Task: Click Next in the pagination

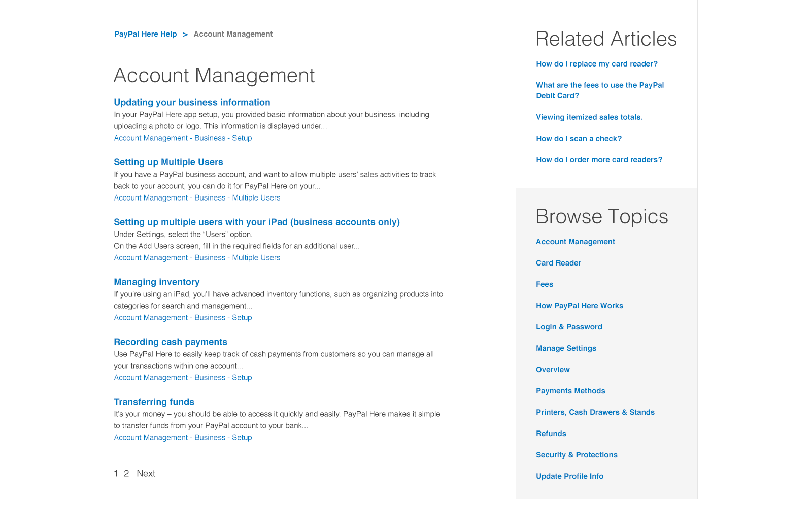Action: [x=146, y=473]
